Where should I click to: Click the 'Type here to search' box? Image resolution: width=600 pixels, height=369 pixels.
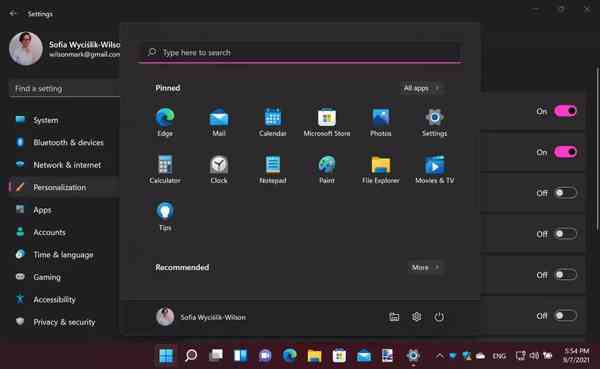coord(300,52)
